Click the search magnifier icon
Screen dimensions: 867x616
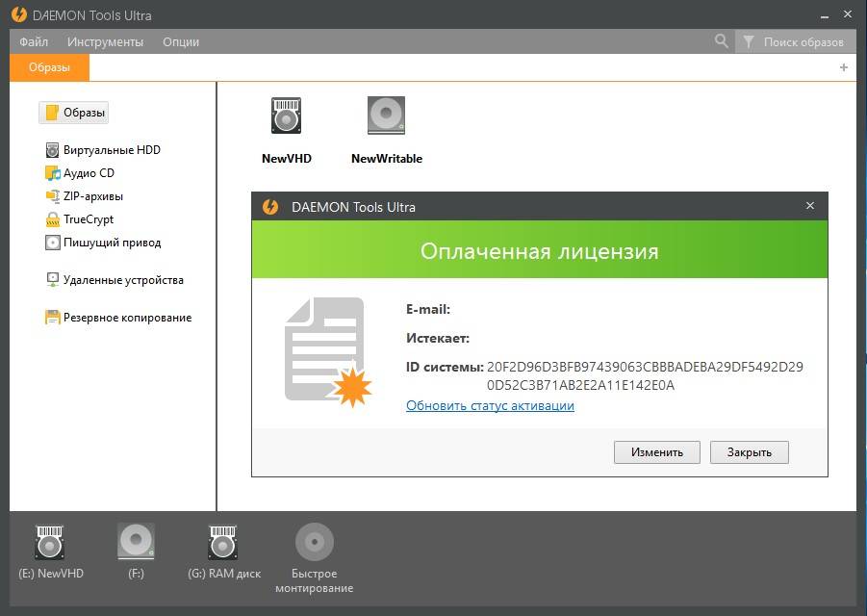coord(722,41)
